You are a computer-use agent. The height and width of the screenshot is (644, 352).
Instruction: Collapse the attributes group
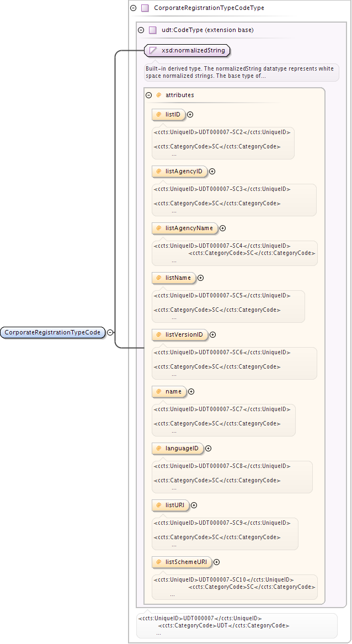148,95
